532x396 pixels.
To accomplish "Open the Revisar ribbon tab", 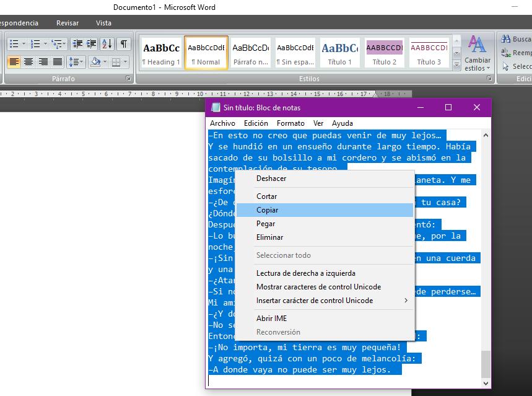I will point(68,23).
